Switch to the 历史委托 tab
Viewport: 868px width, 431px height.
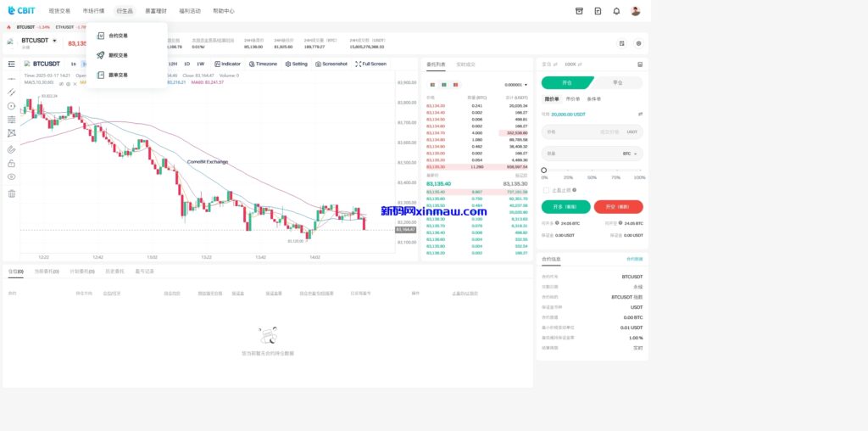click(x=114, y=271)
